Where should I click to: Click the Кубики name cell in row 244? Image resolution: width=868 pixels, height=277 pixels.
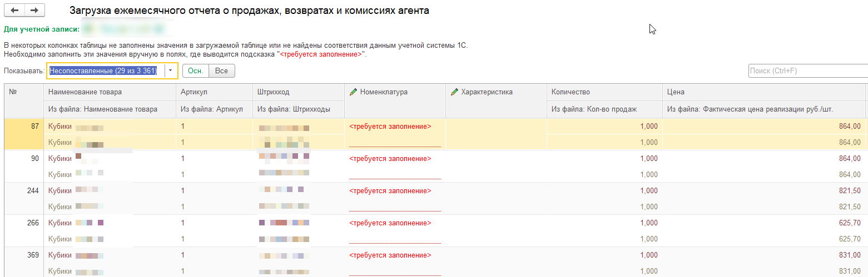(x=110, y=191)
